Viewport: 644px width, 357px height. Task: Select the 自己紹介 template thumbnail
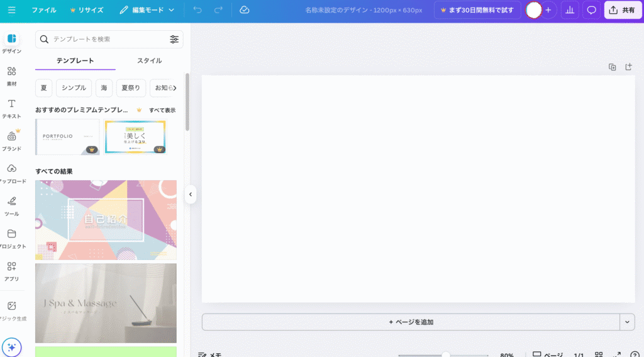pos(106,220)
